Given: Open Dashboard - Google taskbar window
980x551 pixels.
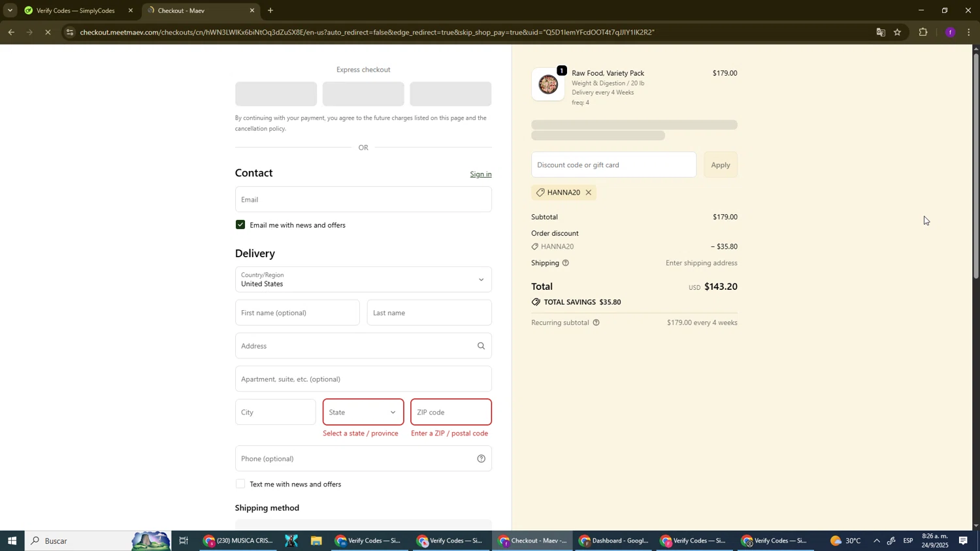Looking at the screenshot, I should click(614, 541).
